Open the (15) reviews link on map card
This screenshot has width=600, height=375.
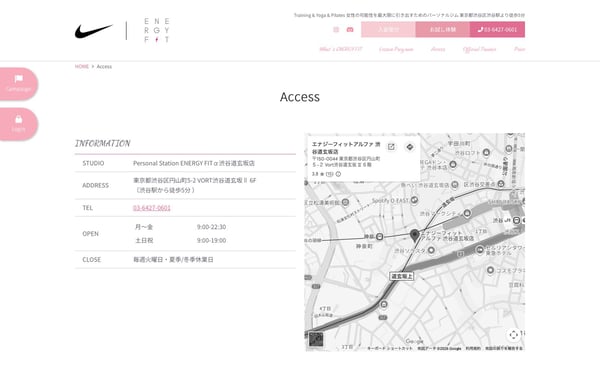(329, 174)
